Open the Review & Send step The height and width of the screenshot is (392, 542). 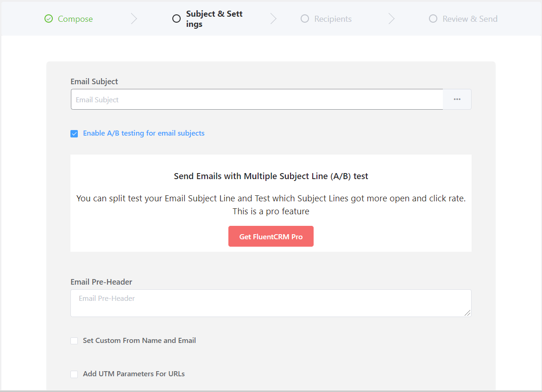469,19
